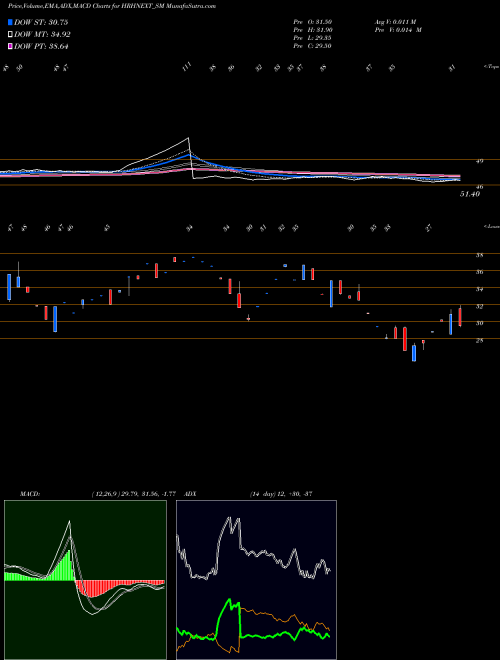Click the 38 price axis label
The image size is (500, 660).
coord(479,255)
